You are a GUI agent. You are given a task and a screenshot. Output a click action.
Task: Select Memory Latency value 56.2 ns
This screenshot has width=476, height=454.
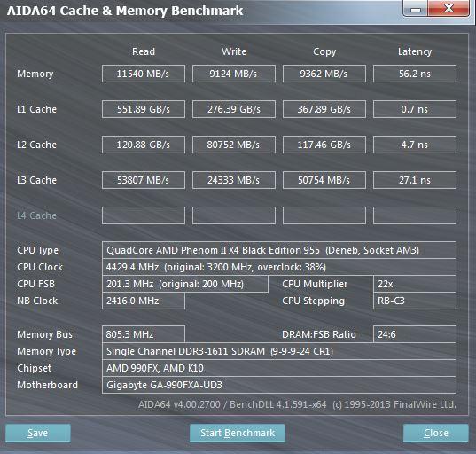point(415,74)
